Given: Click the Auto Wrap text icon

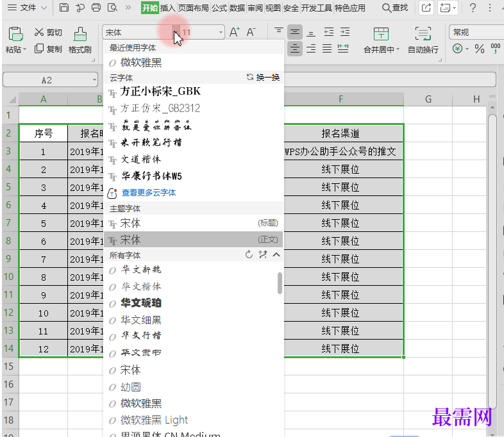Looking at the screenshot, I should tap(423, 35).
